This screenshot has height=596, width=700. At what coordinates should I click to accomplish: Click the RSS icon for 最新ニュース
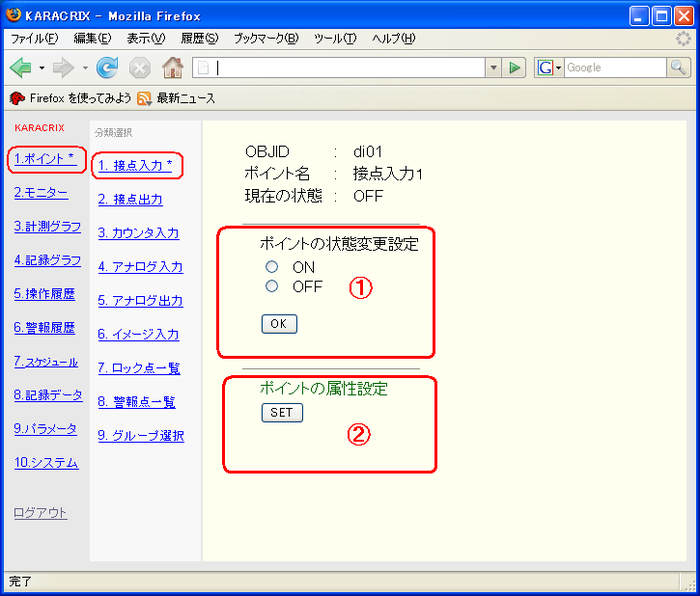click(x=144, y=98)
